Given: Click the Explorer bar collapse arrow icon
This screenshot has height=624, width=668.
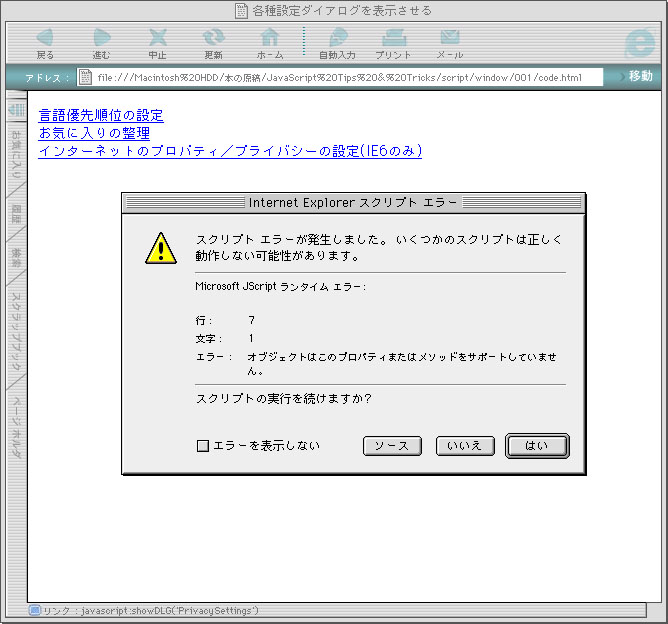Looking at the screenshot, I should [x=17, y=110].
